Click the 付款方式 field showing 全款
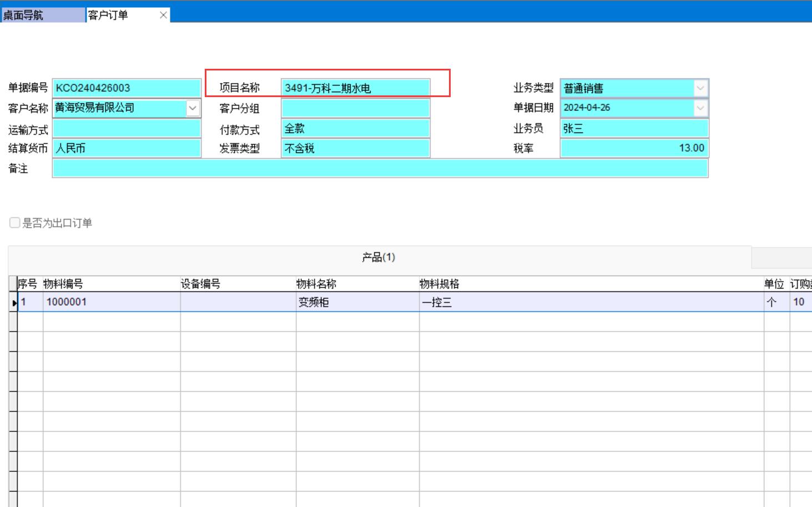 tap(355, 129)
